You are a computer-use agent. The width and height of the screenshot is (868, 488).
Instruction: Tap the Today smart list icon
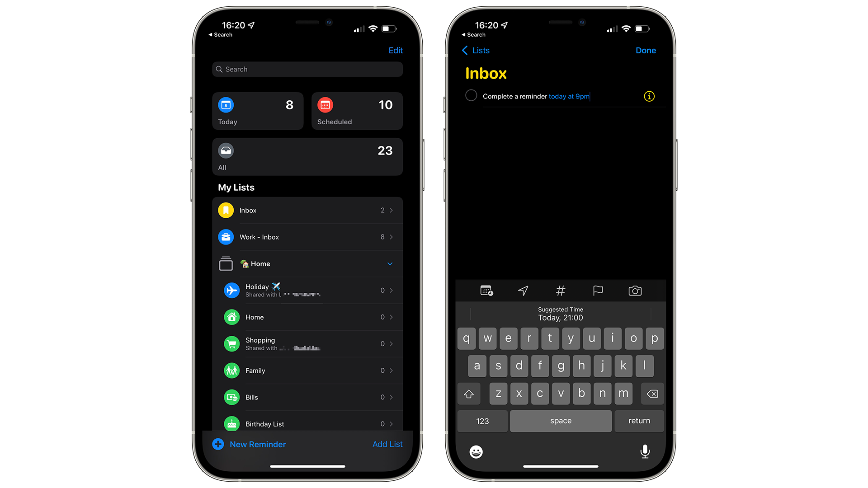point(227,104)
